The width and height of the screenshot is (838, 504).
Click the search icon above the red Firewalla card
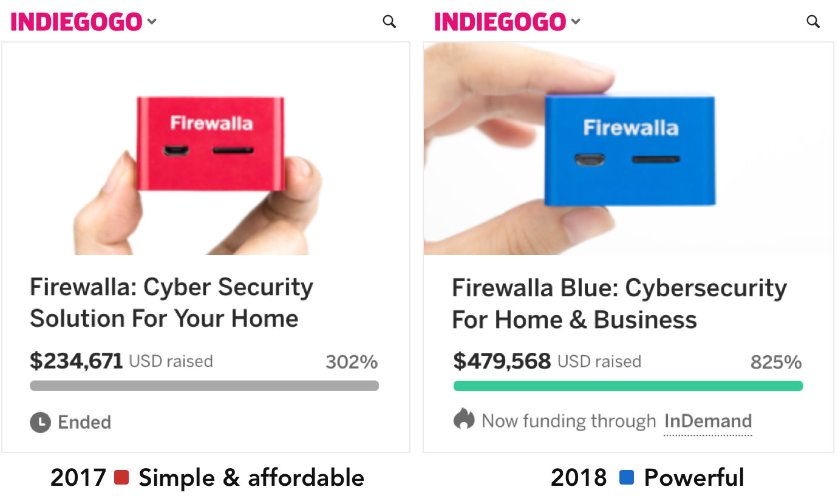point(389,22)
